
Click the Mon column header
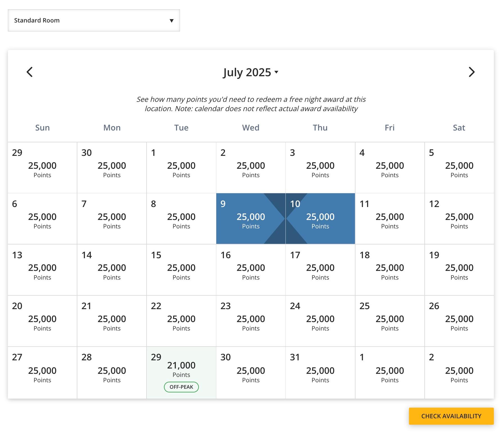112,128
